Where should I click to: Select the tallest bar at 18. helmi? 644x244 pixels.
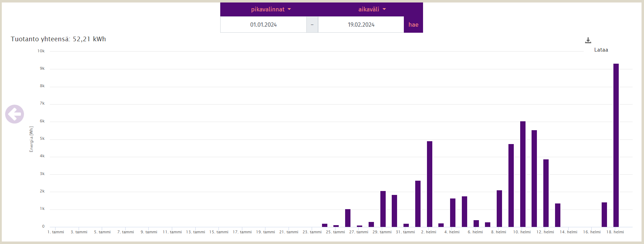616,145
